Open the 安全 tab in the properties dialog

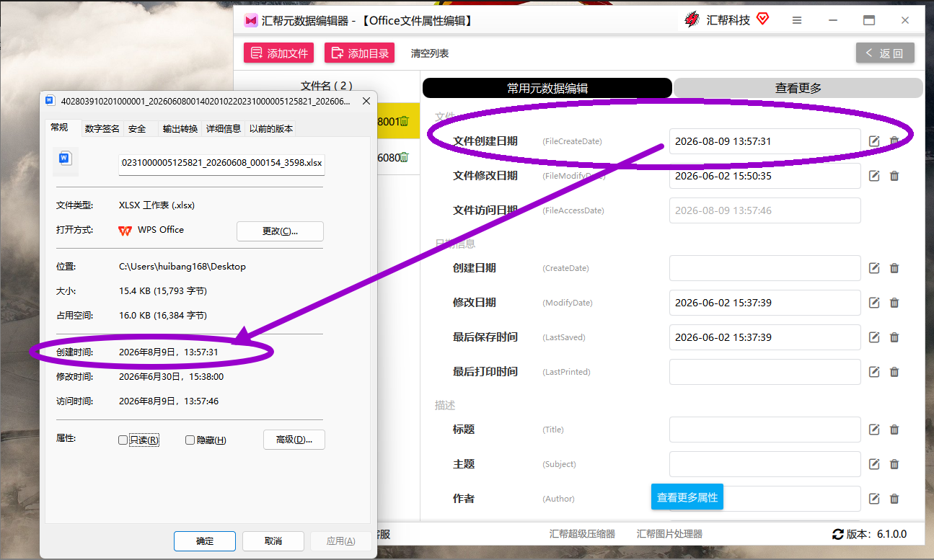point(137,129)
